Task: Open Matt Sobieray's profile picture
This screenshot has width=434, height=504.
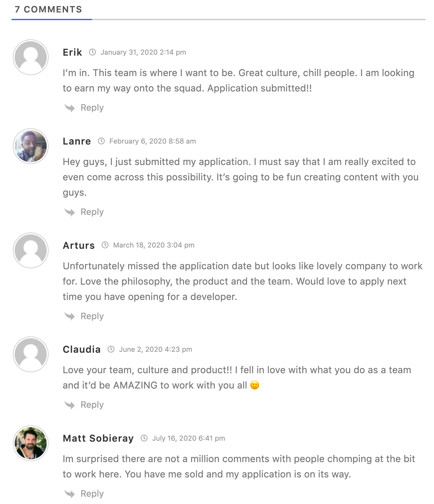Action: [x=30, y=443]
